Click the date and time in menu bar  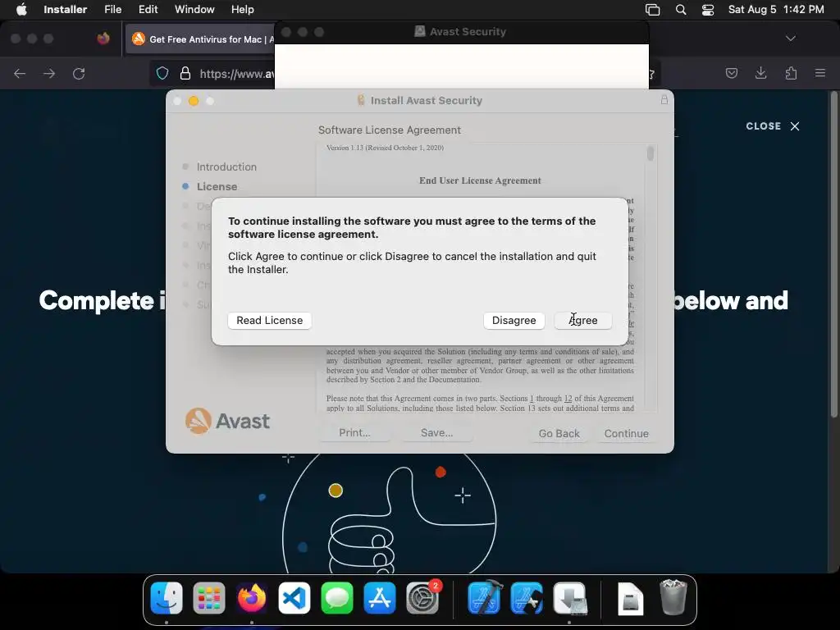776,10
